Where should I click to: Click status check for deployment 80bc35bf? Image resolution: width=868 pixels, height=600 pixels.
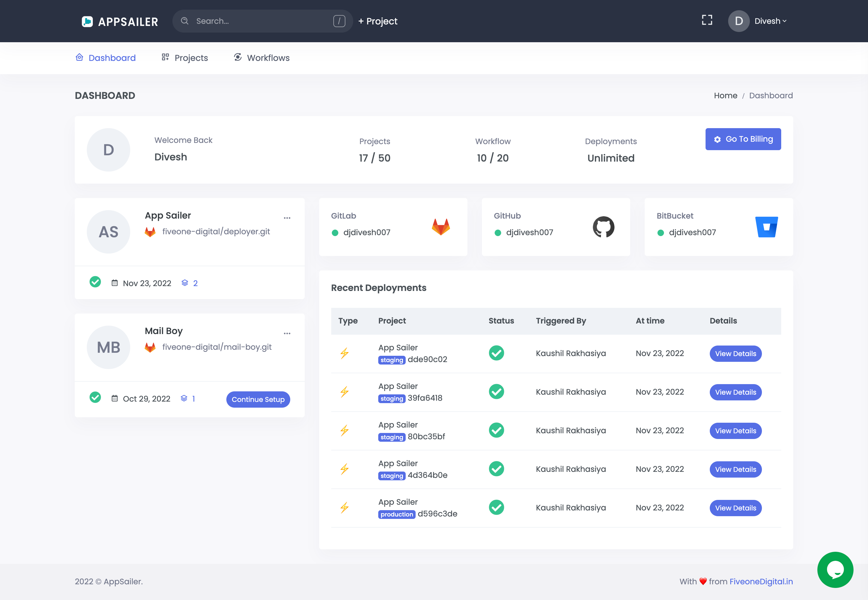point(496,430)
